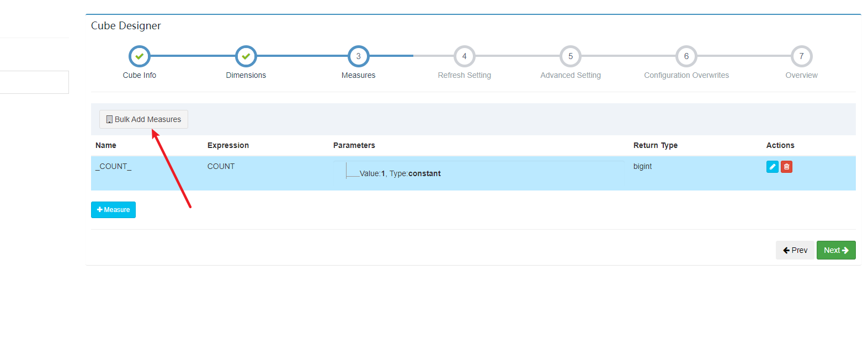
Task: Click the Dimensions step label
Action: [x=246, y=75]
